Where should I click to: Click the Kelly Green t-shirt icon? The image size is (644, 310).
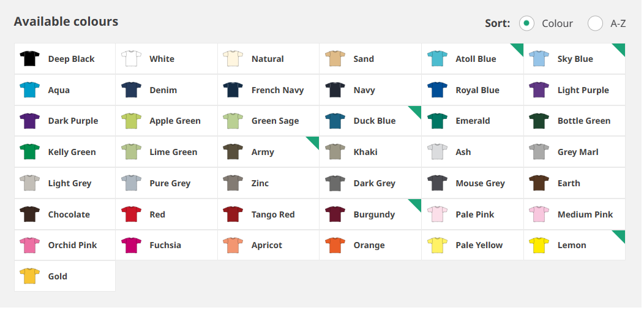tap(29, 152)
